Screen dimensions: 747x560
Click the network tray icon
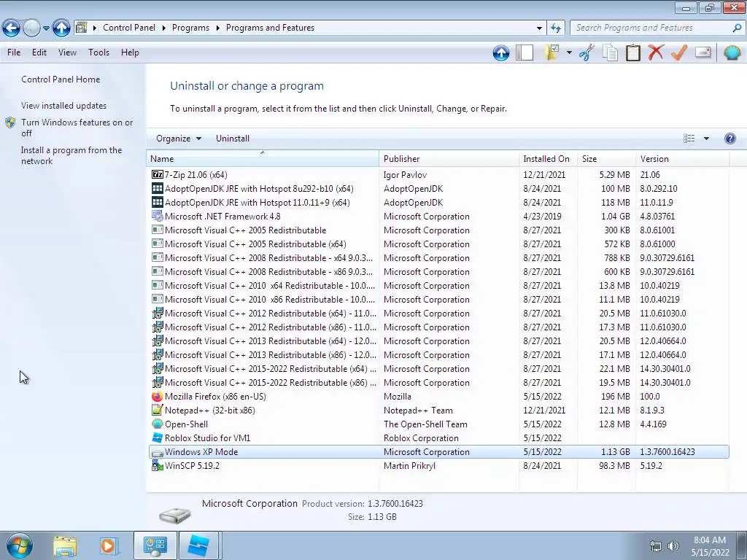click(656, 546)
